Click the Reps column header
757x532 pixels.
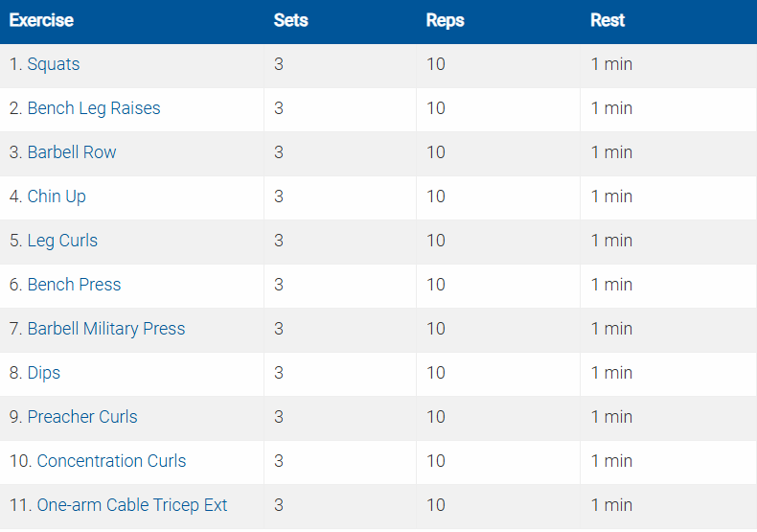pyautogui.click(x=445, y=20)
